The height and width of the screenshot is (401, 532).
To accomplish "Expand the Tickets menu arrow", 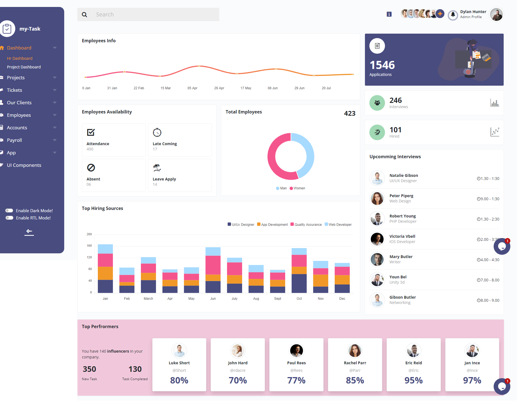I will click(55, 90).
